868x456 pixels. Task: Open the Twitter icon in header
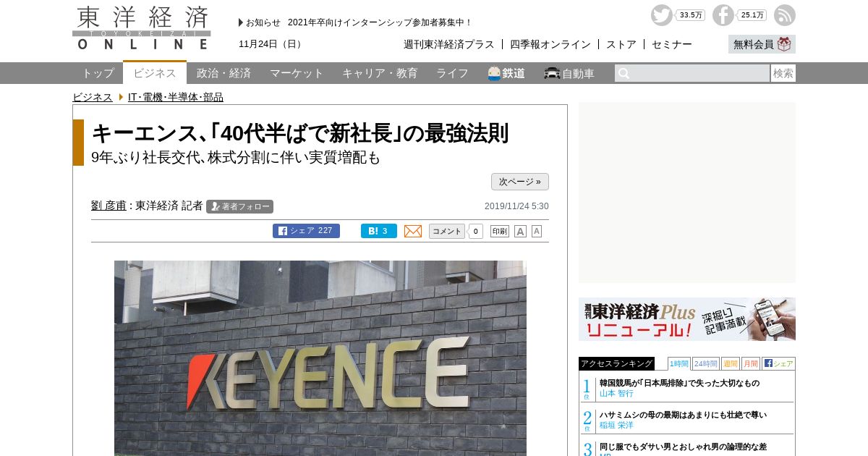pos(661,15)
